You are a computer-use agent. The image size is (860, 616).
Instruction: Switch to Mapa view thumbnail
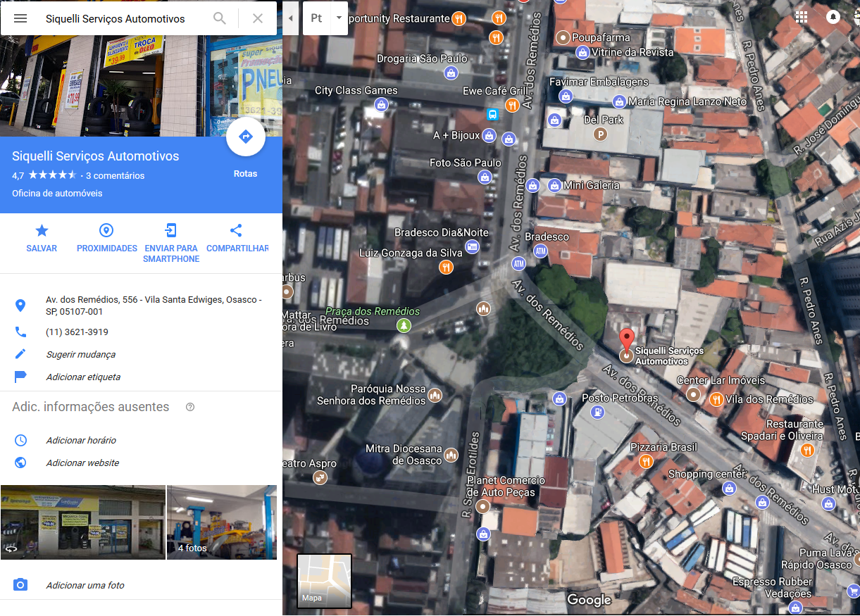[x=325, y=581]
